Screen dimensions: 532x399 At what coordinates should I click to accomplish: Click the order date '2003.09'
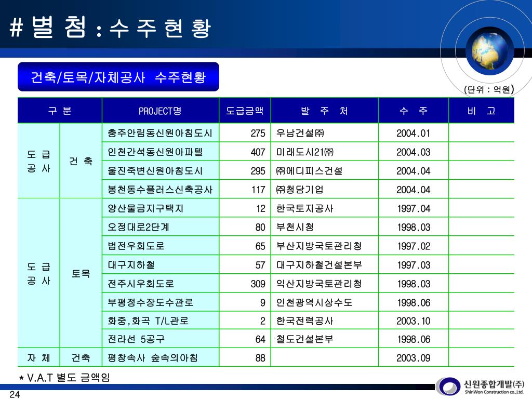[413, 358]
